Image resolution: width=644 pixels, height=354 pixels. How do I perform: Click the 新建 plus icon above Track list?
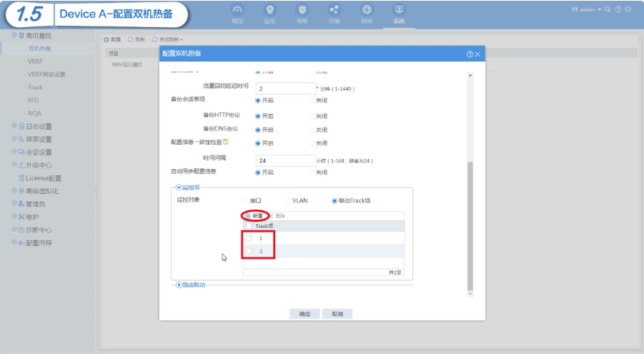(247, 216)
